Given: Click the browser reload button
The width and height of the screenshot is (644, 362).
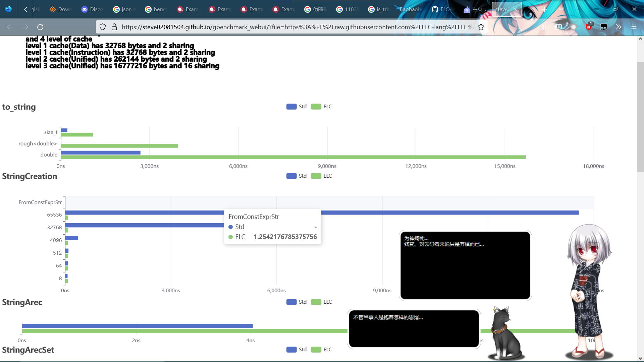Looking at the screenshot, I should [40, 27].
